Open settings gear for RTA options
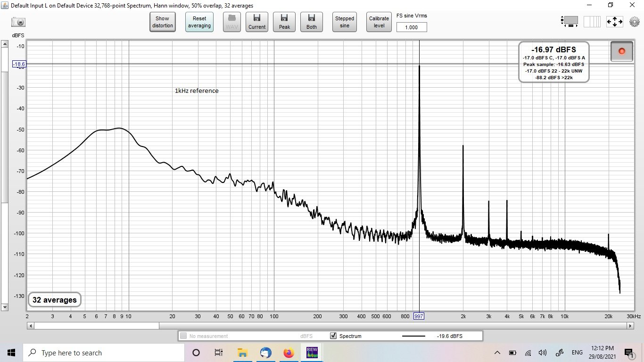 634,22
